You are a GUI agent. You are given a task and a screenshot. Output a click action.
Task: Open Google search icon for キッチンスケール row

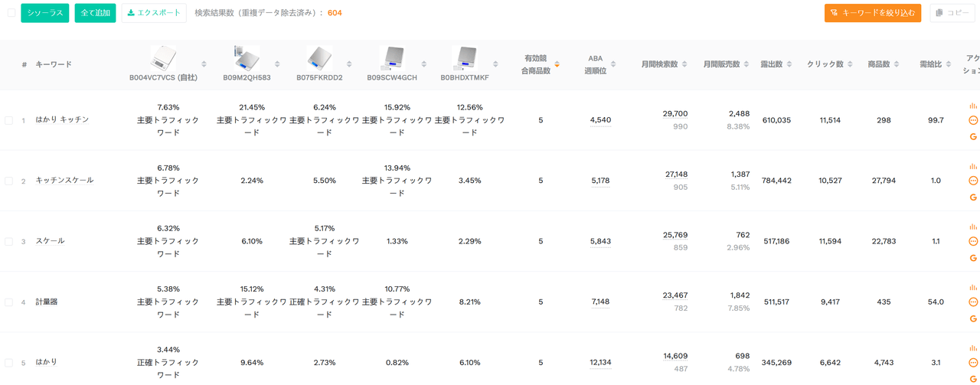point(973,197)
